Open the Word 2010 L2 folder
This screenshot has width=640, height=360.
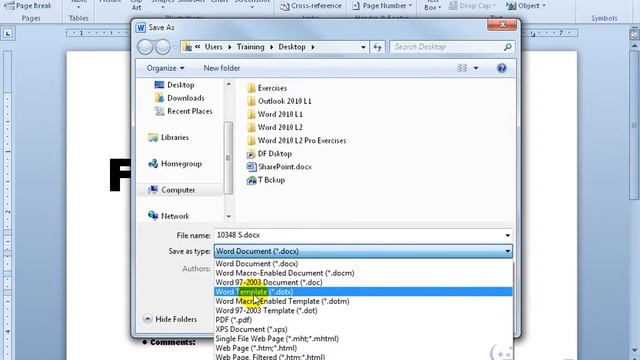(x=275, y=127)
